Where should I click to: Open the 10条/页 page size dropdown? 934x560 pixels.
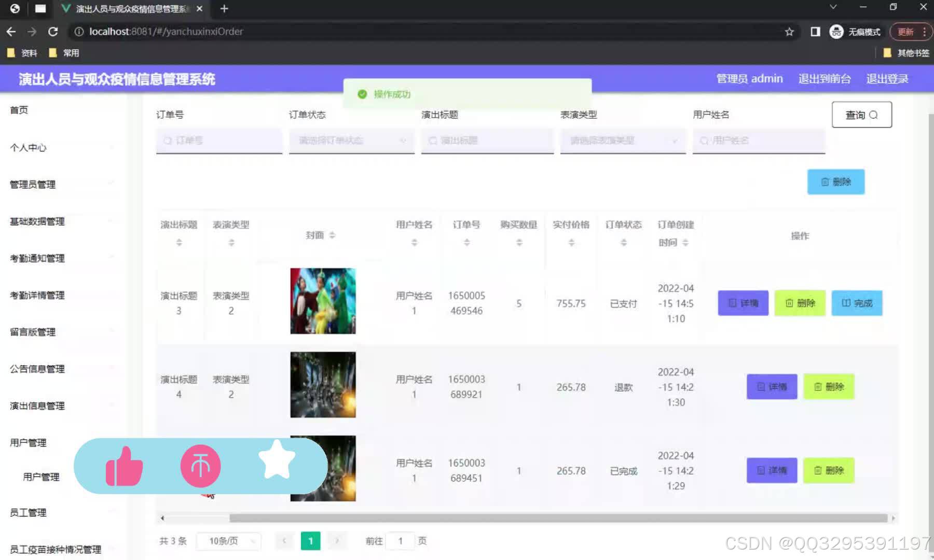pos(228,541)
